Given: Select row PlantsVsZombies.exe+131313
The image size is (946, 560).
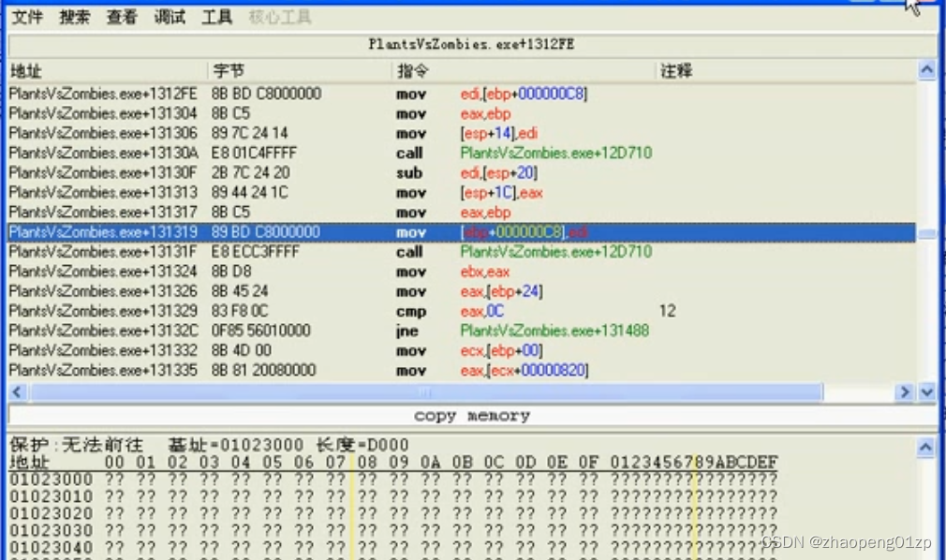Looking at the screenshot, I should (462, 193).
